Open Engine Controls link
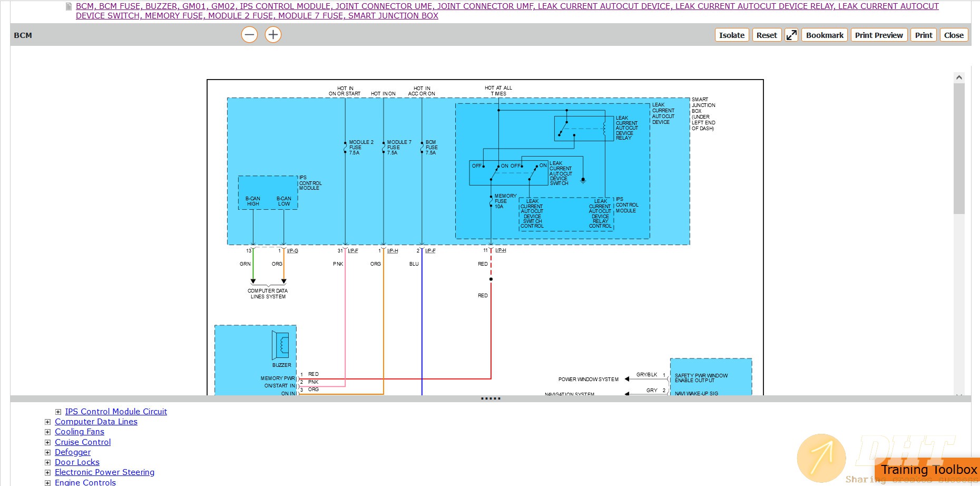Image resolution: width=980 pixels, height=486 pixels. (85, 482)
